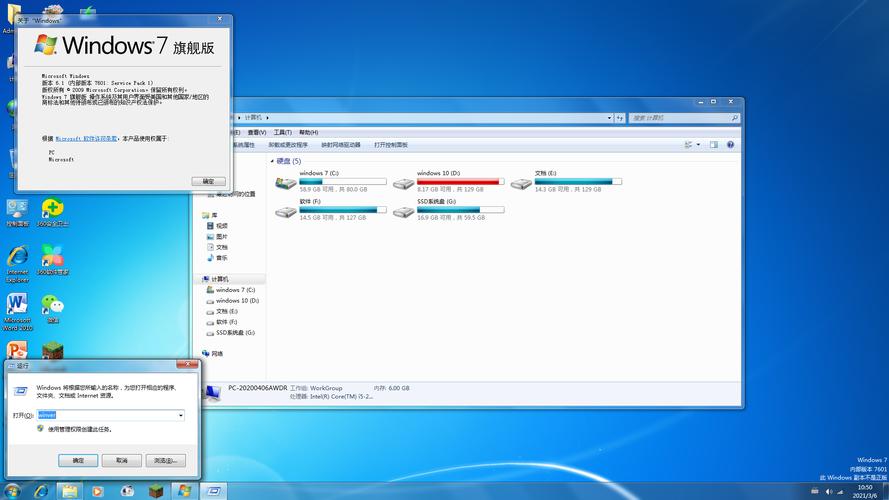
Task: Click 打开控制面板 in Explorer toolbar
Action: coord(391,145)
